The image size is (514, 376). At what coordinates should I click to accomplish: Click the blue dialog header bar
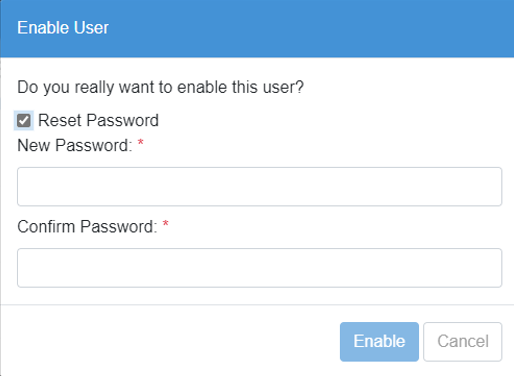click(257, 29)
